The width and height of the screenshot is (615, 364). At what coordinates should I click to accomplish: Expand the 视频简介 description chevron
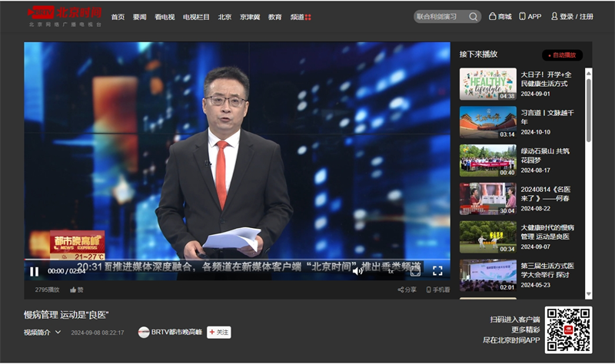pos(58,332)
